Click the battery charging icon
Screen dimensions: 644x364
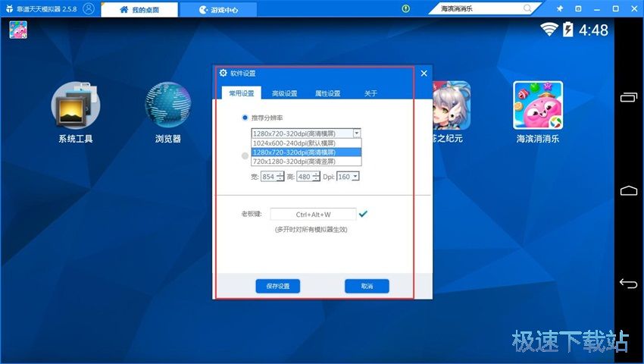(x=568, y=30)
